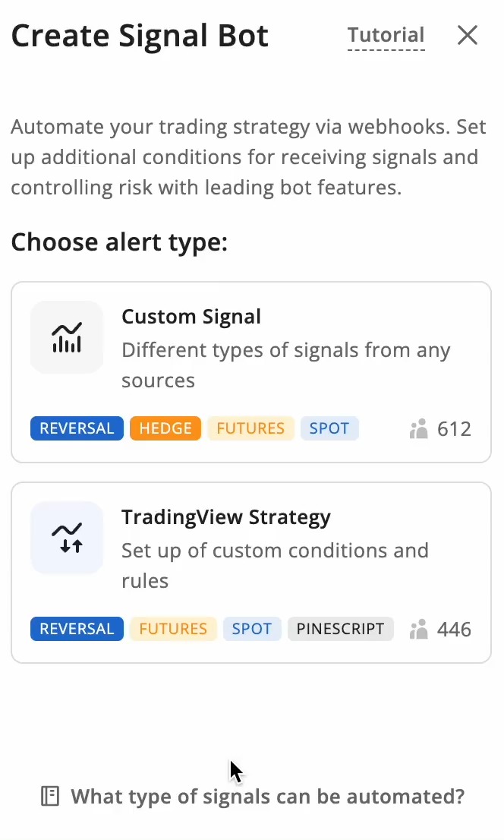Viewport: 504px width, 840px height.
Task: Click the FUTURES tag under TradingView Strategy
Action: pyautogui.click(x=173, y=629)
